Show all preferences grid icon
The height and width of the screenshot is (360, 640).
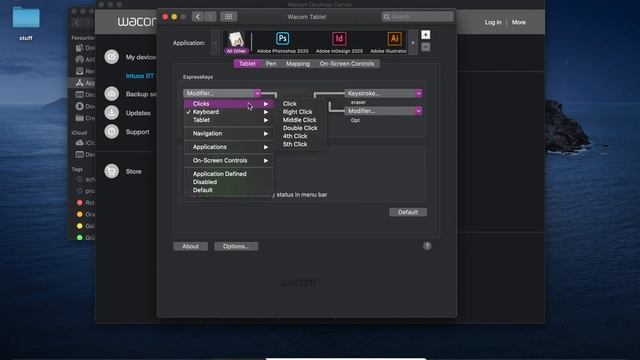point(229,17)
